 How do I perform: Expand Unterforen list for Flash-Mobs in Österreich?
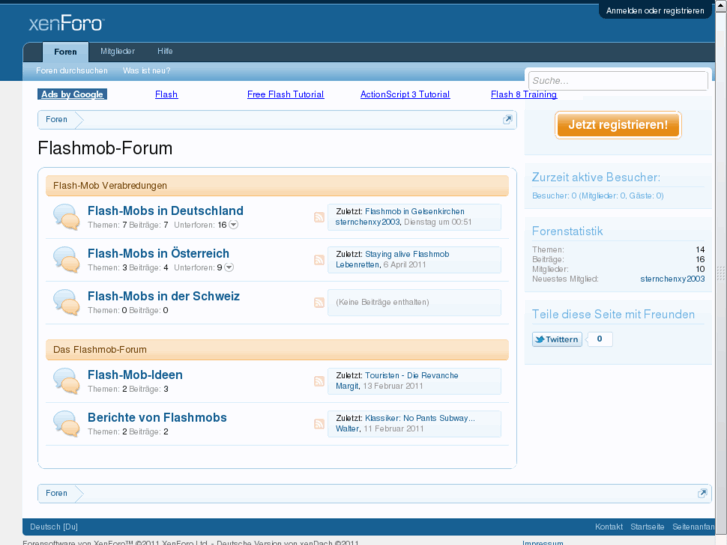coord(229,268)
